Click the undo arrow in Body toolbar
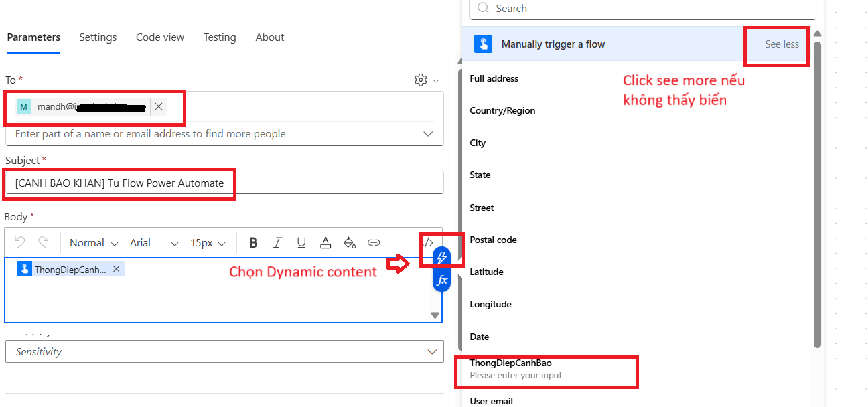 coord(20,243)
